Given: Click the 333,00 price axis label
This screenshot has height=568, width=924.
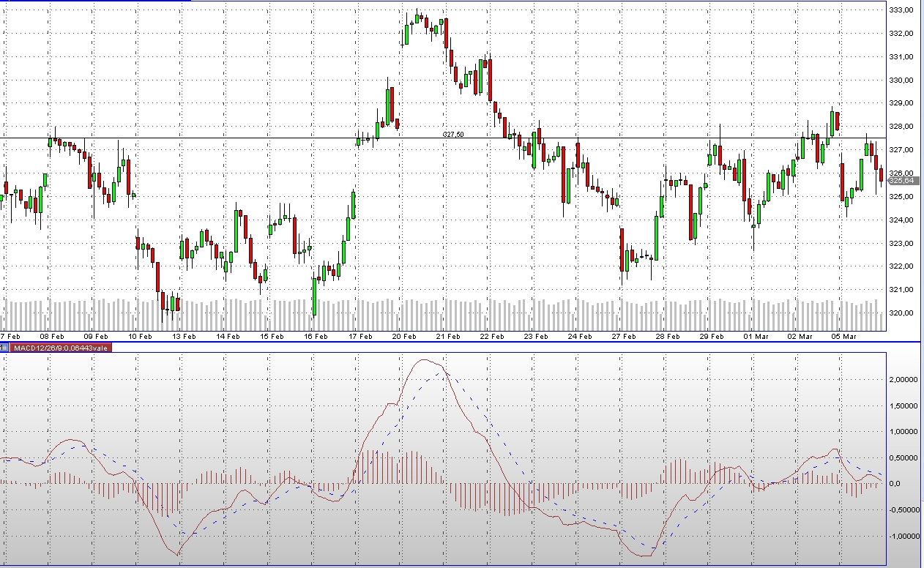Looking at the screenshot, I should click(x=901, y=10).
